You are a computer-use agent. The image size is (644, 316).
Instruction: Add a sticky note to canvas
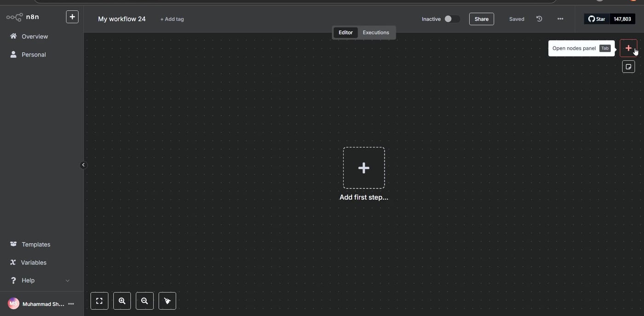(628, 67)
